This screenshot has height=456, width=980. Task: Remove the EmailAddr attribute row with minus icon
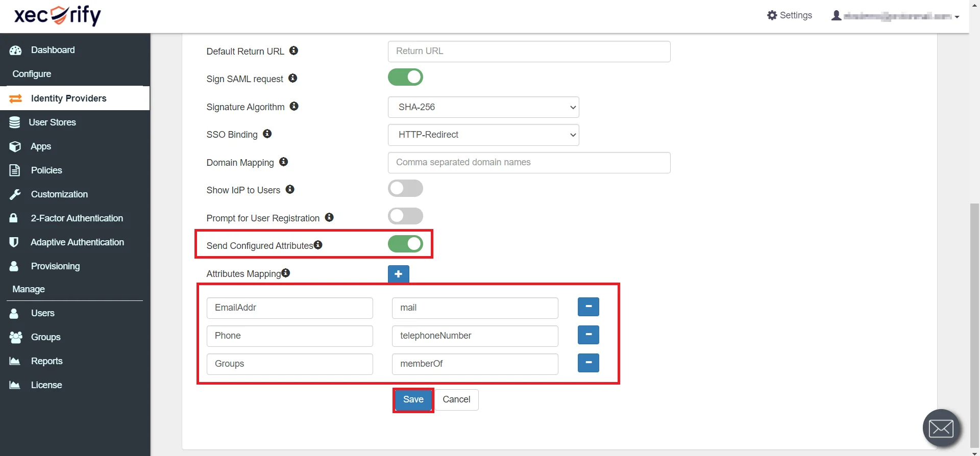click(x=588, y=307)
